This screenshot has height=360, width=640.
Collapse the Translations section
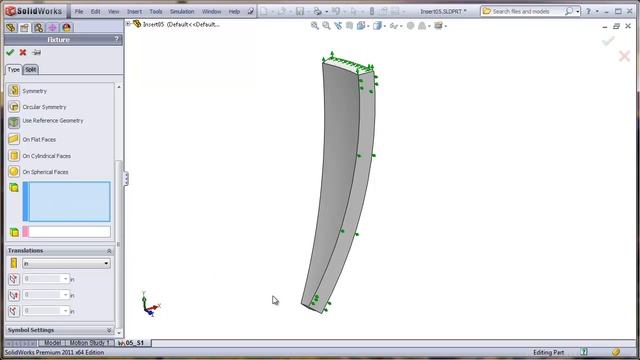[x=109, y=251]
